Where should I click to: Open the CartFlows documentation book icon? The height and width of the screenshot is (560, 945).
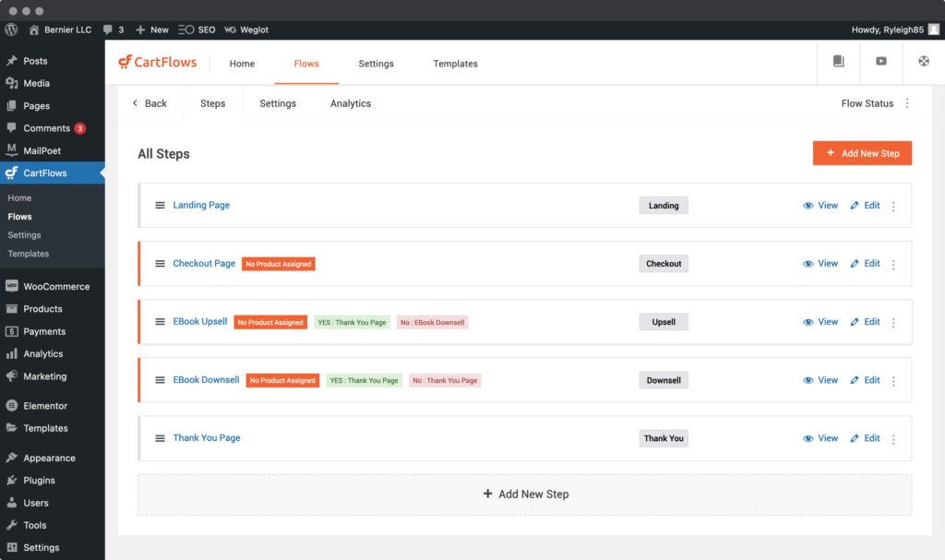(839, 62)
